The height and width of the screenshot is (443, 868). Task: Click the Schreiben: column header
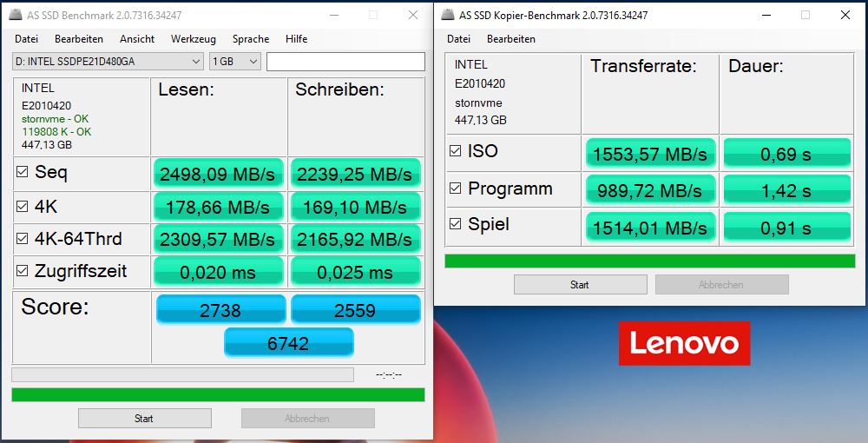click(339, 89)
